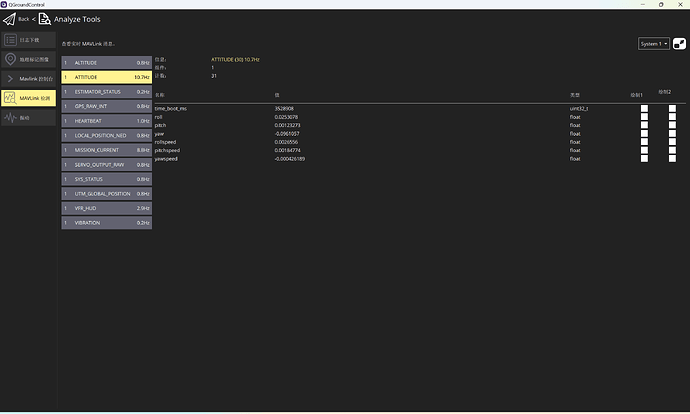This screenshot has height=414, width=690.
Task: Open Log Download list icon in sidebar
Action: click(10, 40)
